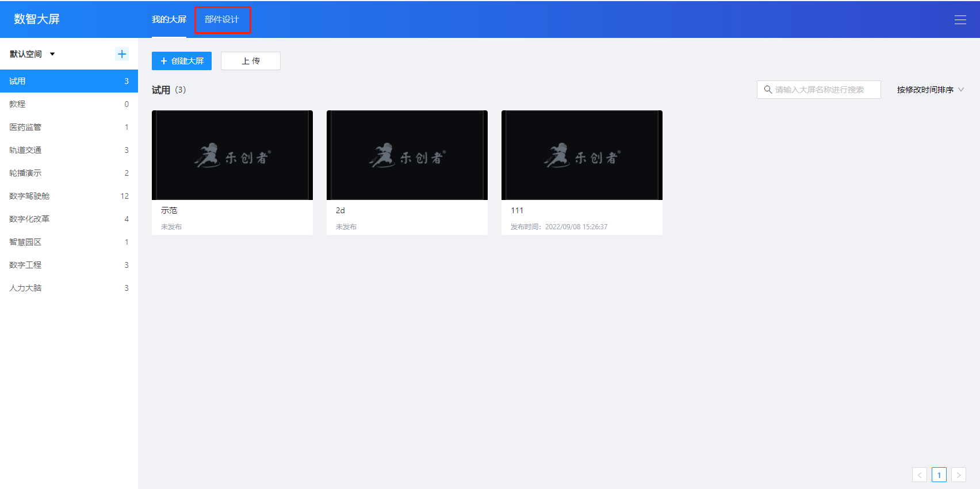Go to the previous page arrow

[919, 475]
